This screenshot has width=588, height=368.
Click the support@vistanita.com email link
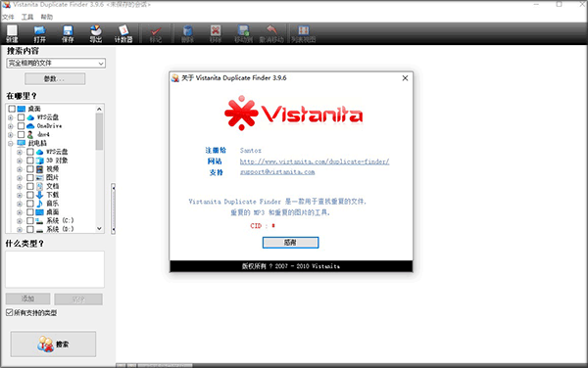pos(277,172)
